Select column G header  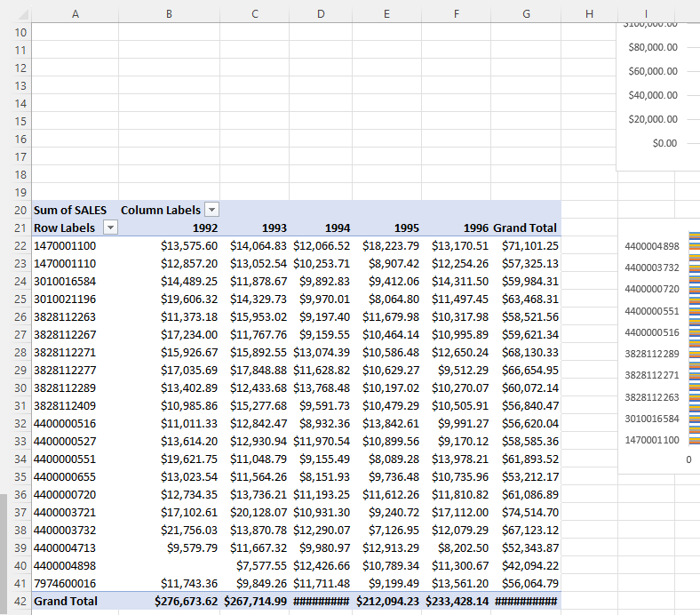coord(527,13)
